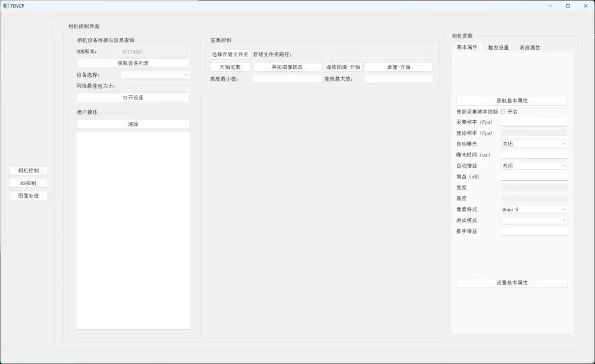Open the HS控制 page from the sidebar
Image resolution: width=595 pixels, height=364 pixels.
(28, 183)
